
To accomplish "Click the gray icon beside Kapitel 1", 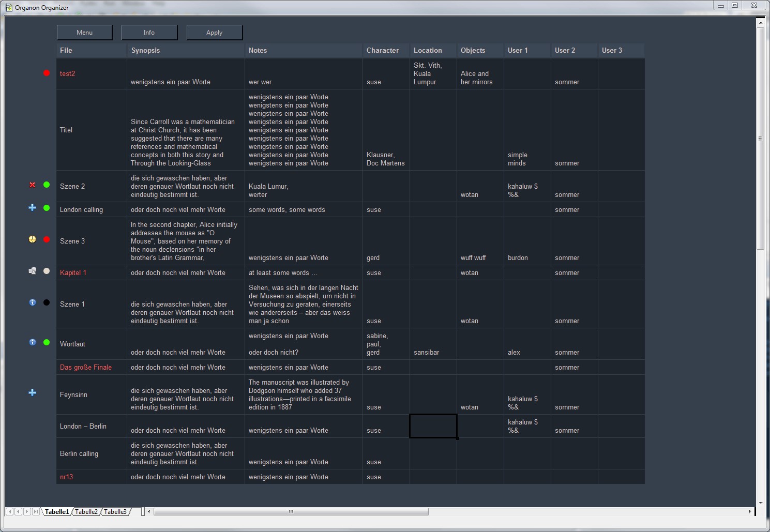I will (33, 270).
